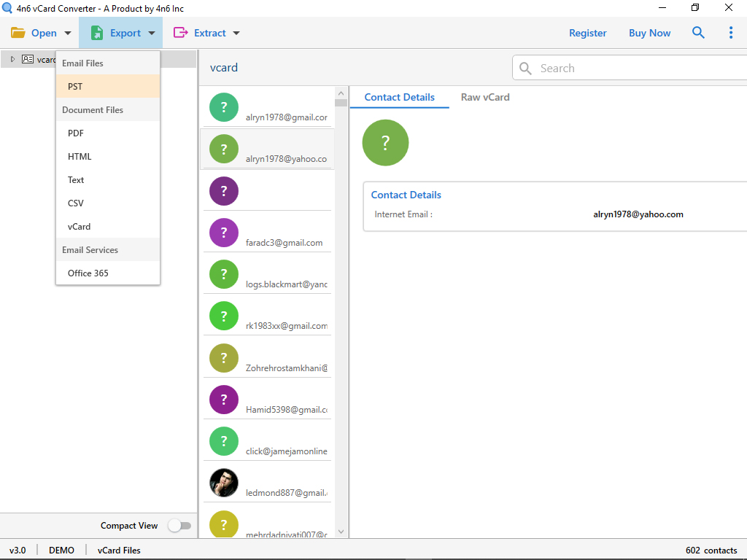
Task: Expand the vcard tree node arrow
Action: (13, 59)
